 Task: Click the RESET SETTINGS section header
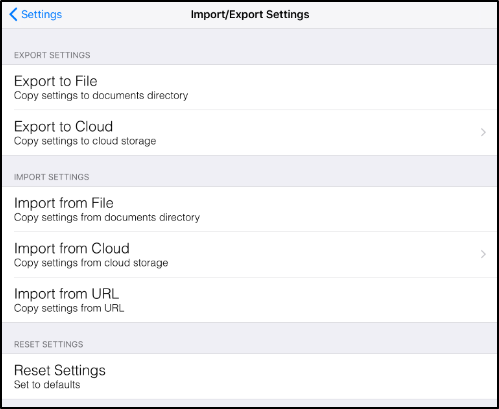(x=49, y=344)
